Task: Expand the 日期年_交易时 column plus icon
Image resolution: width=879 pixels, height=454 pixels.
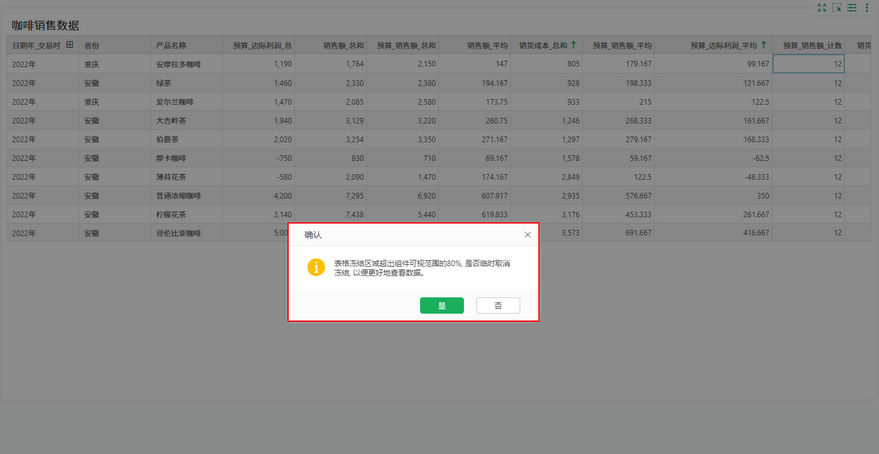Action: coord(69,45)
